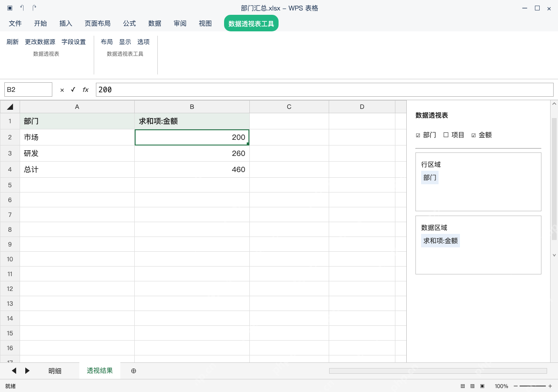Viewport: 558px width, 392px height.
Task: Click the zoom slider in the status bar
Action: [533, 386]
